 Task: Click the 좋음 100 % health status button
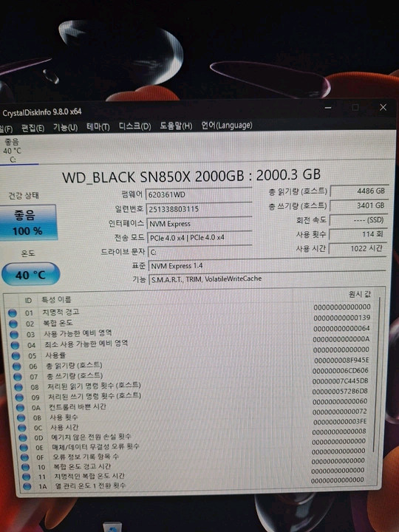tap(28, 222)
